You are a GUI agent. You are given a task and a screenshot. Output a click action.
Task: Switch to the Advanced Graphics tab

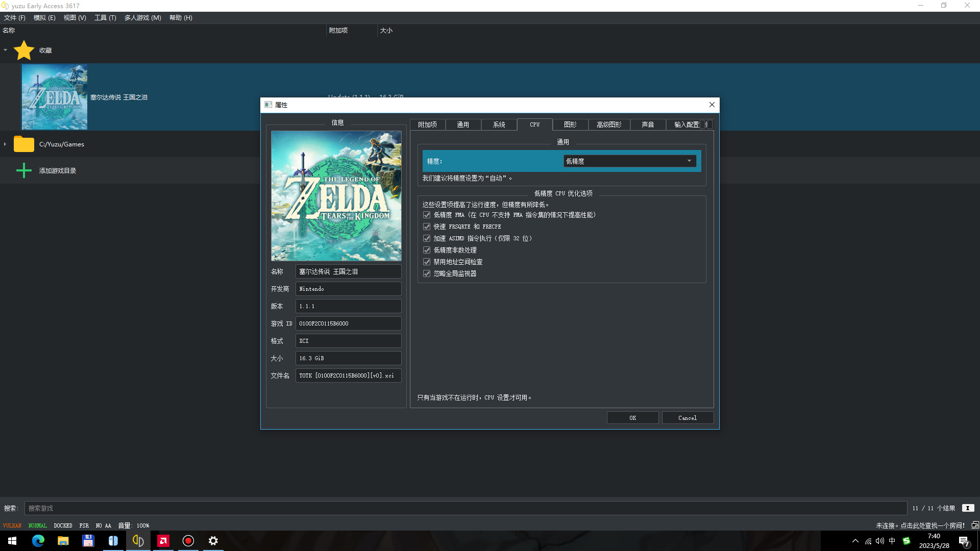pyautogui.click(x=609, y=125)
